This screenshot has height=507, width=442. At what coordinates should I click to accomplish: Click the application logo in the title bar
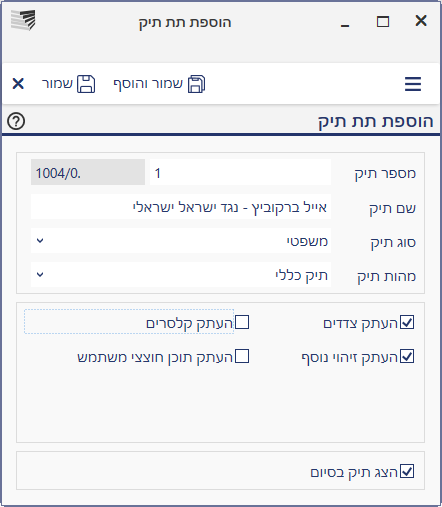pos(23,20)
